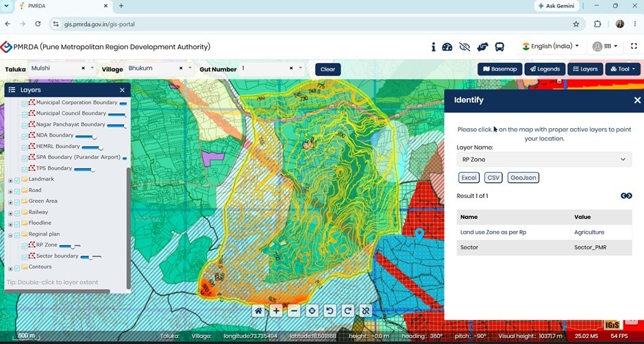The image size is (644, 344).
Task: Rotate map counter-clockwise
Action: tap(330, 310)
